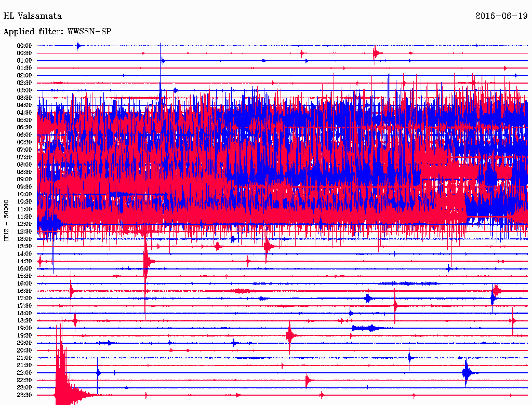Image resolution: width=532 pixels, height=405 pixels.
Task: Click the '10:30' time label
Action: click(24, 202)
